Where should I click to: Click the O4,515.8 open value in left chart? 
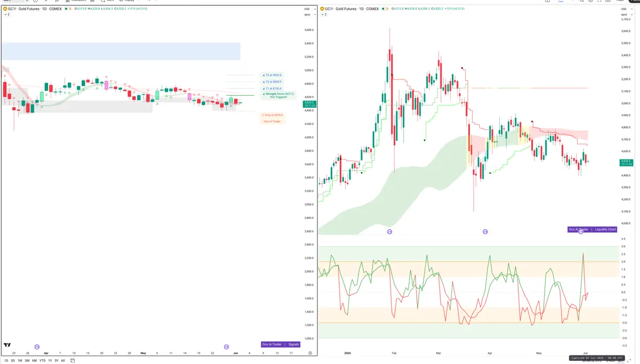tap(81, 9)
